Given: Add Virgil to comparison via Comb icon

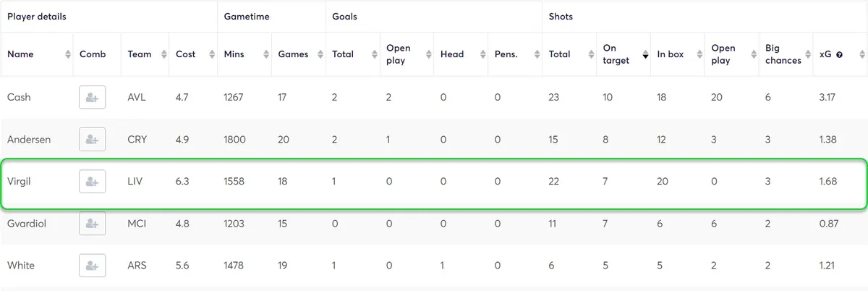Looking at the screenshot, I should click(x=92, y=181).
